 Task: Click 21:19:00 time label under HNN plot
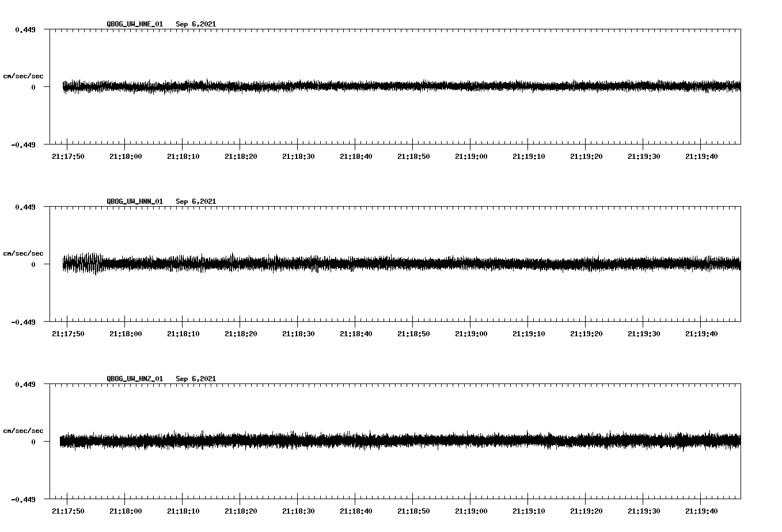coord(471,334)
